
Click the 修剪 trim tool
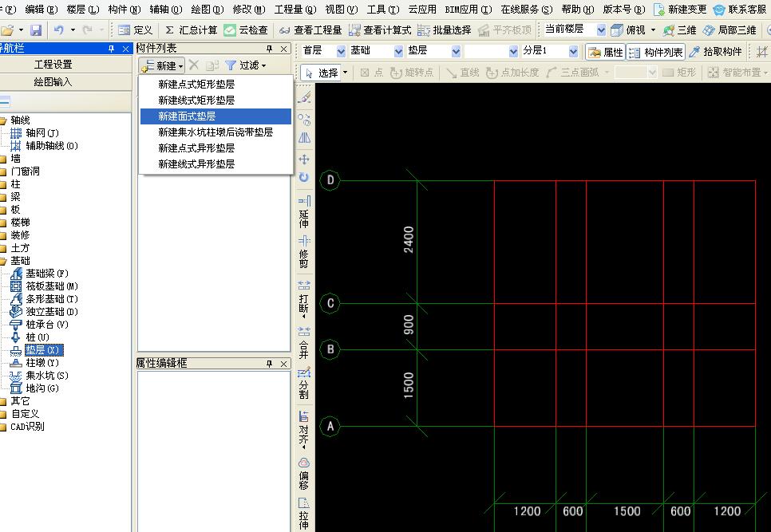click(x=304, y=251)
